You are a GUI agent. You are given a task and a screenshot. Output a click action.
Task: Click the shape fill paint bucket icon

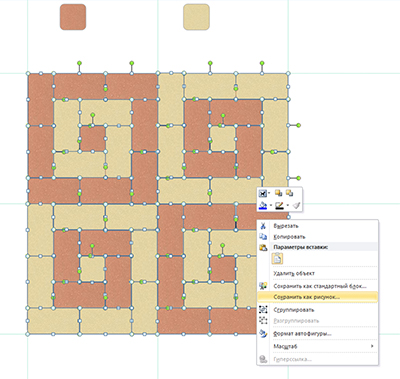(263, 206)
